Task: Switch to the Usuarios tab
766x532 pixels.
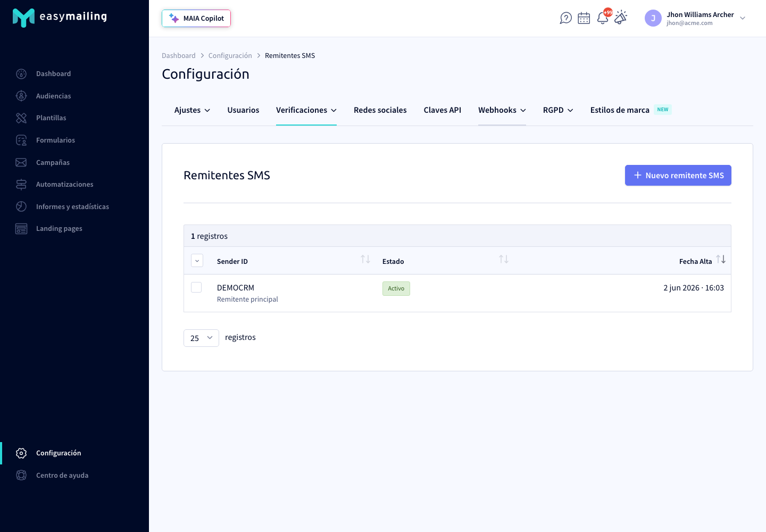Action: coord(243,110)
